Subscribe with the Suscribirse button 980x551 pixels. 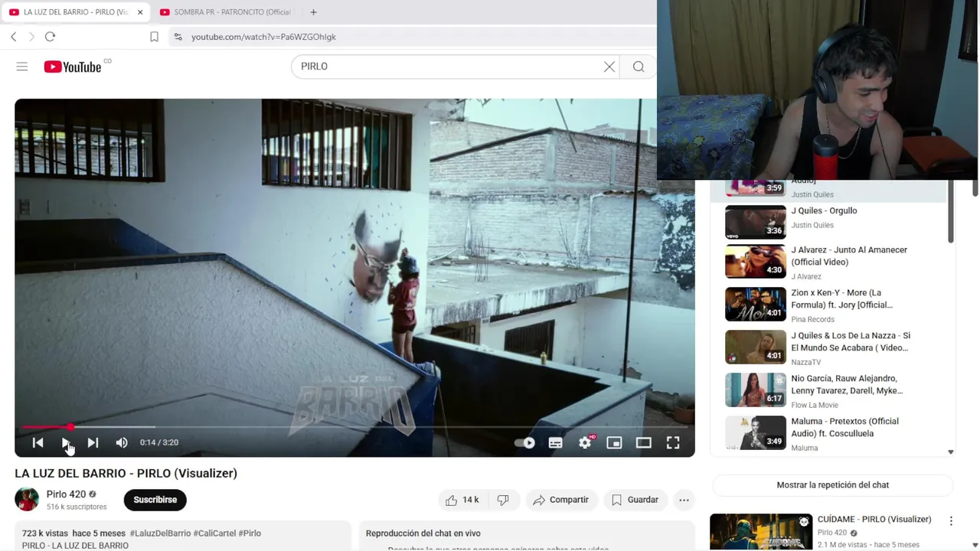155,500
